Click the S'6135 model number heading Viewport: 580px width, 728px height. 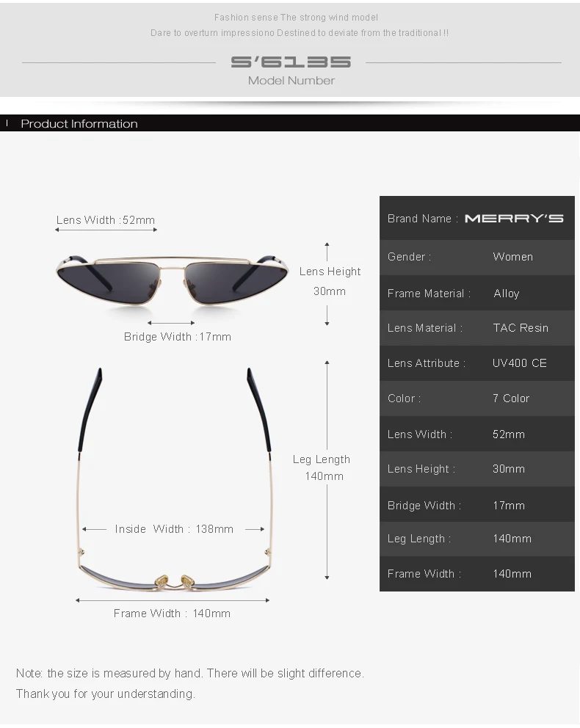click(291, 62)
